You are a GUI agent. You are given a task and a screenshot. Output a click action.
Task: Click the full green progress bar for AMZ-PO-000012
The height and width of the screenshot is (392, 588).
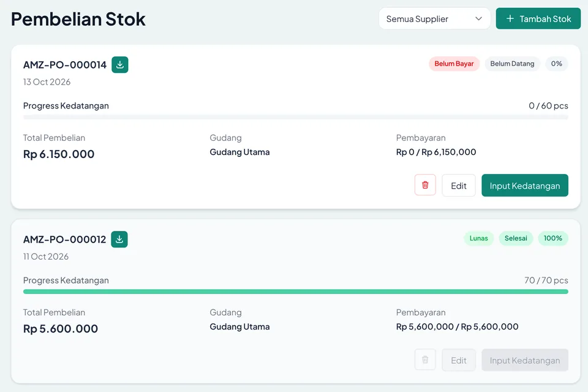pyautogui.click(x=295, y=292)
